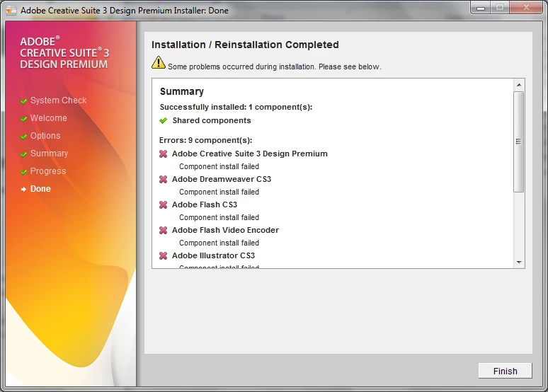The height and width of the screenshot is (392, 548).
Task: Click 'Component install failed' under Dreamweaver CS3
Action: click(x=219, y=192)
